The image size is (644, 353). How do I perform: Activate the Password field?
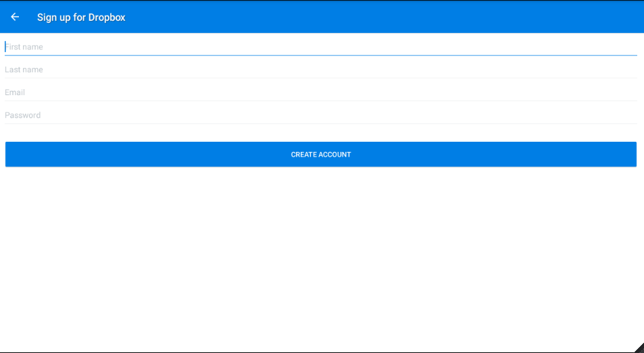(321, 115)
